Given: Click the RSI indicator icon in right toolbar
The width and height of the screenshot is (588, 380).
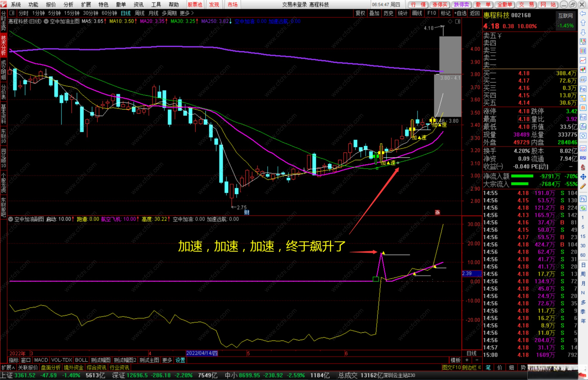Looking at the screenshot, I should (583, 158).
